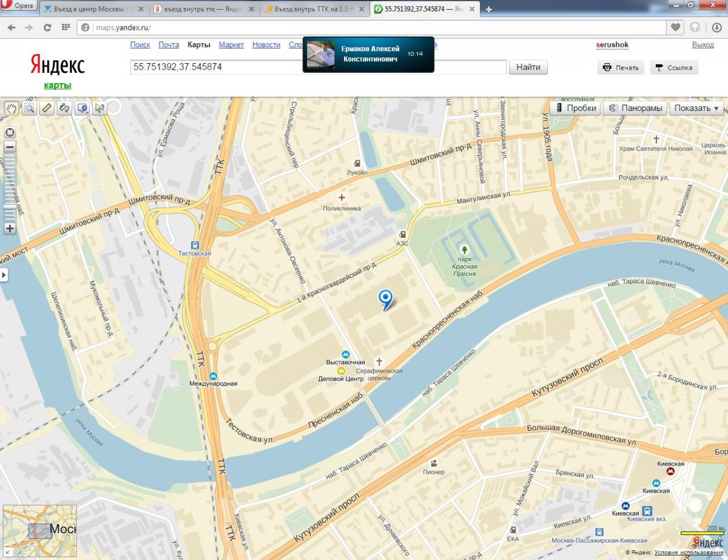Click the АЗС fuel station icon
The width and height of the screenshot is (728, 560).
click(402, 235)
